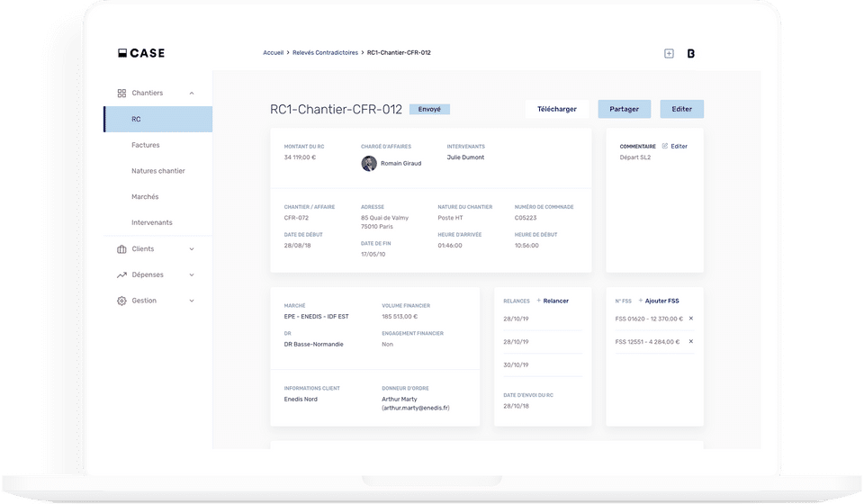The width and height of the screenshot is (864, 504).
Task: Click Romain Giraud's avatar photo
Action: (369, 163)
